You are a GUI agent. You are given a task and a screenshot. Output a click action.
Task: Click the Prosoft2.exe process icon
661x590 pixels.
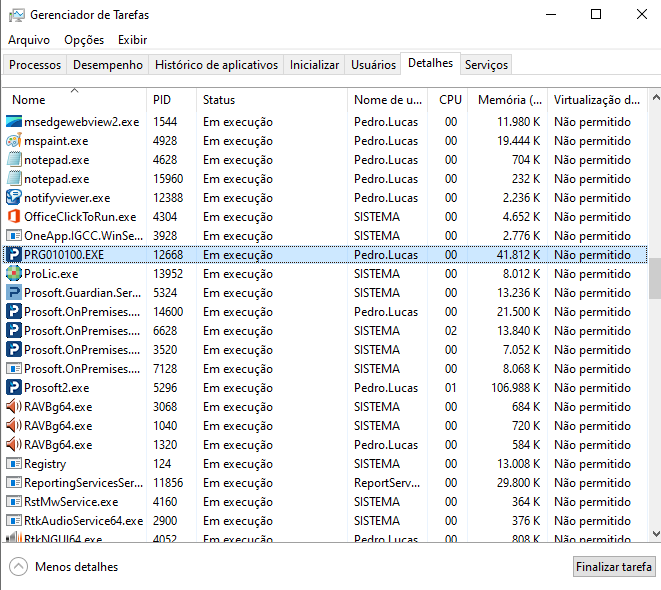point(14,388)
